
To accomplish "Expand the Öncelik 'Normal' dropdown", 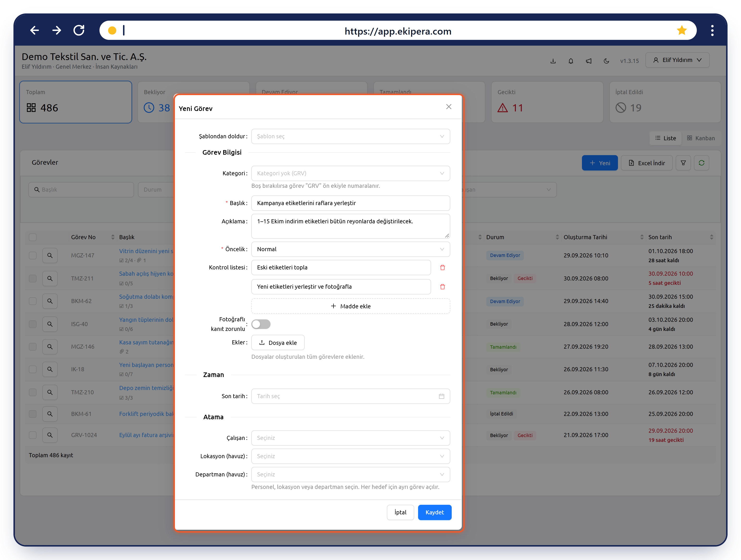I will click(x=350, y=249).
